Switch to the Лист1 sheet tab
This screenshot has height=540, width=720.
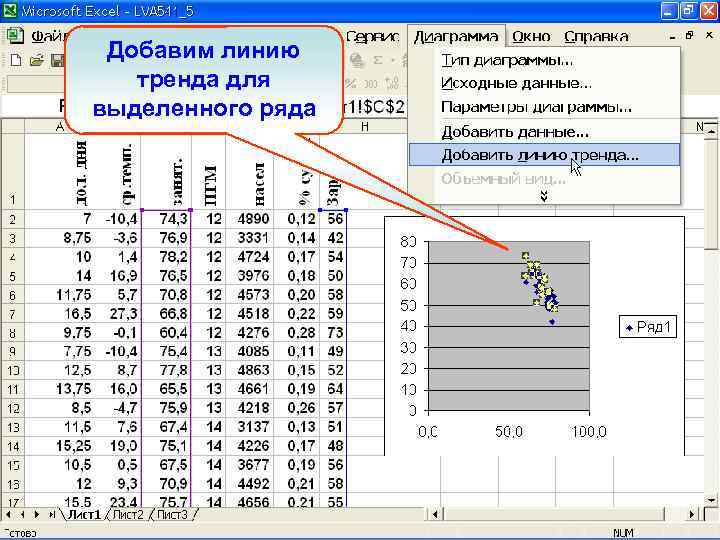pos(84,515)
